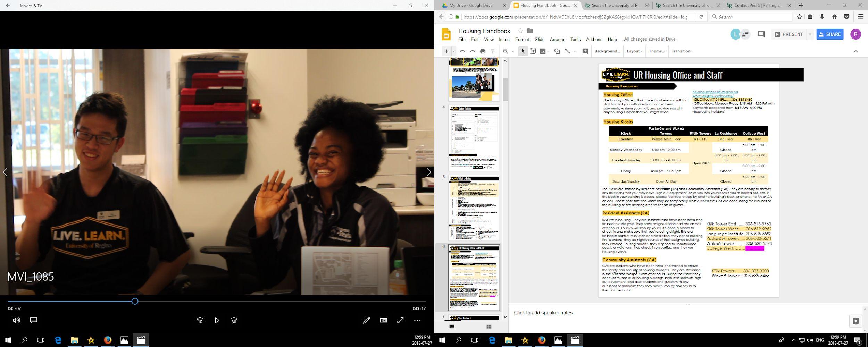Pick the Text box tool
The image size is (868, 347).
tap(533, 51)
